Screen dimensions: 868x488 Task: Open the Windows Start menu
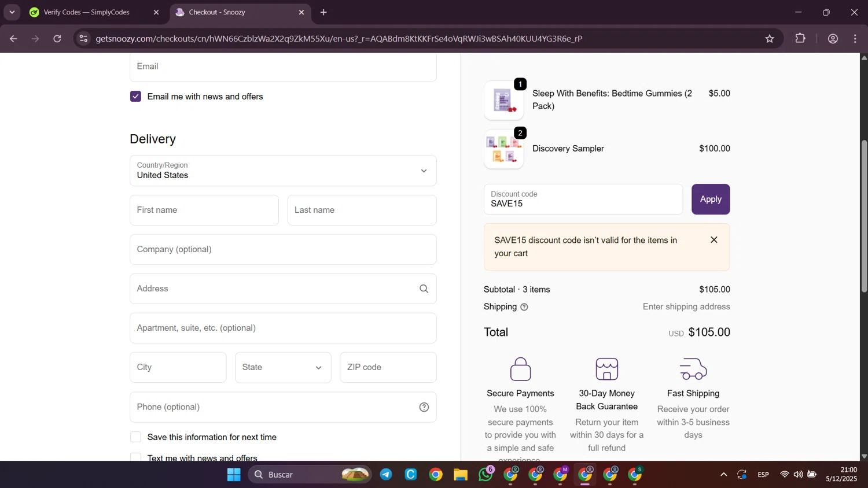[234, 475]
